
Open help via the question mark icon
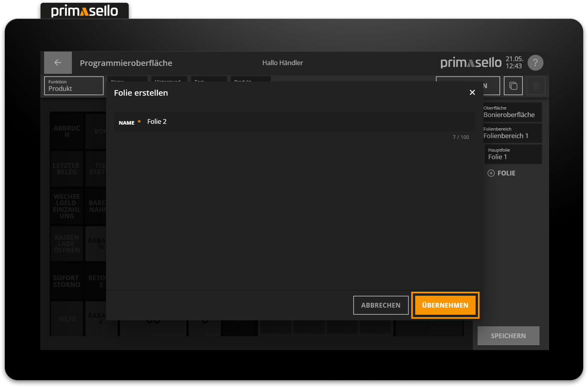point(535,63)
